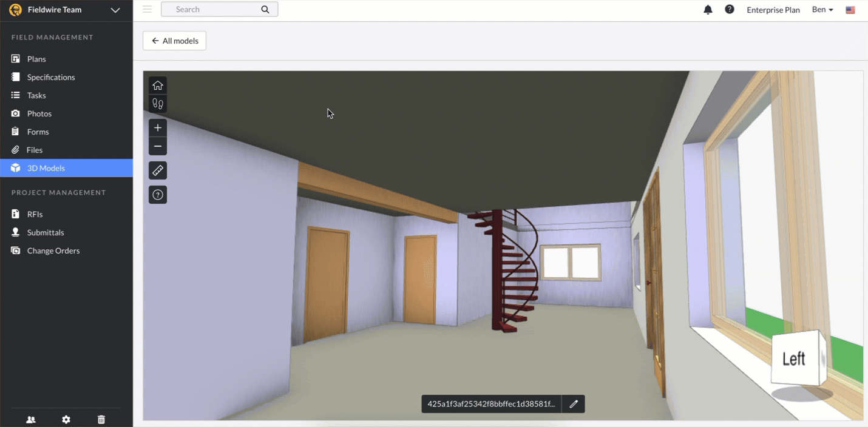Expand the Fieldwire Team project dropdown
Image resolution: width=868 pixels, height=427 pixels.
coord(115,10)
